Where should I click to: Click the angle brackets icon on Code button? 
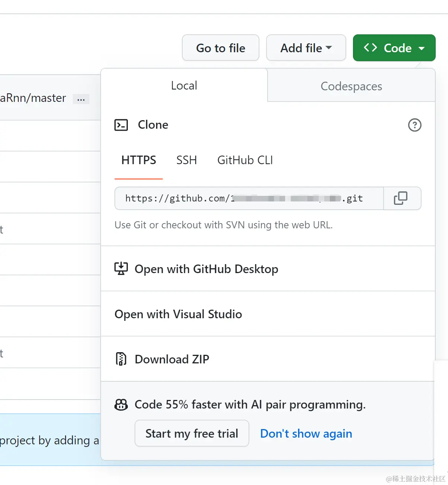point(370,48)
